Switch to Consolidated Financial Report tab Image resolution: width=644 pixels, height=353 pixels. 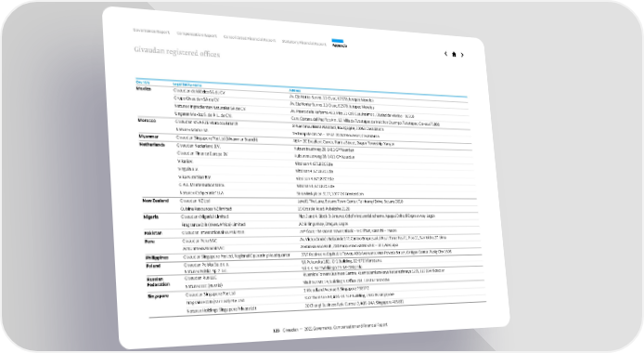(250, 39)
